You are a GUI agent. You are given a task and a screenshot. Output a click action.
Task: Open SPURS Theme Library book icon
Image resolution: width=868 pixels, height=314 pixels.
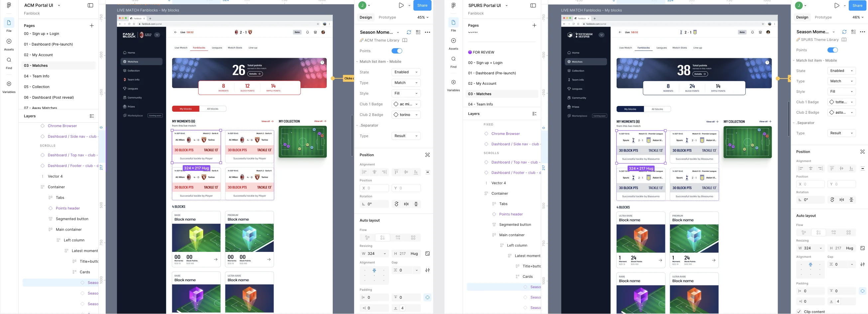tap(844, 40)
